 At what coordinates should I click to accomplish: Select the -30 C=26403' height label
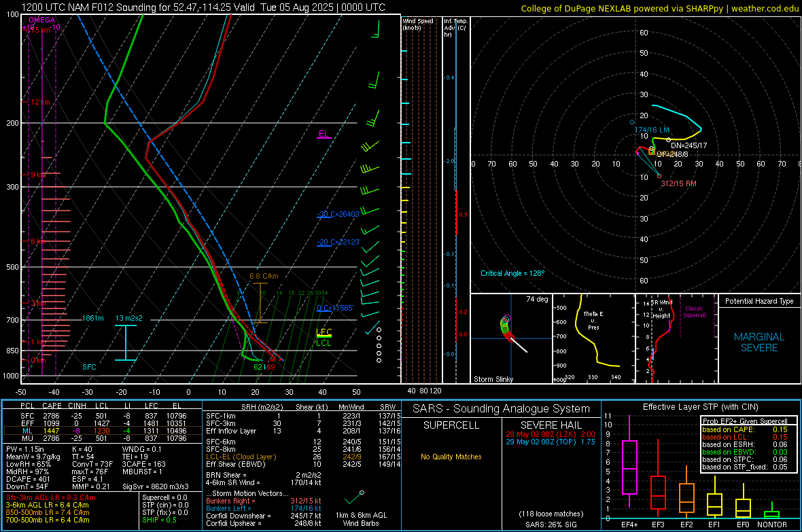pos(338,214)
